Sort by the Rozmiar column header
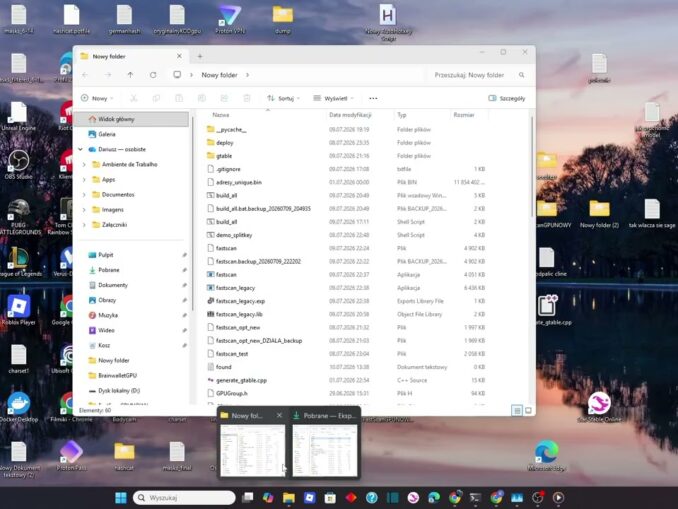Viewport: 678px width, 509px height. click(x=469, y=115)
